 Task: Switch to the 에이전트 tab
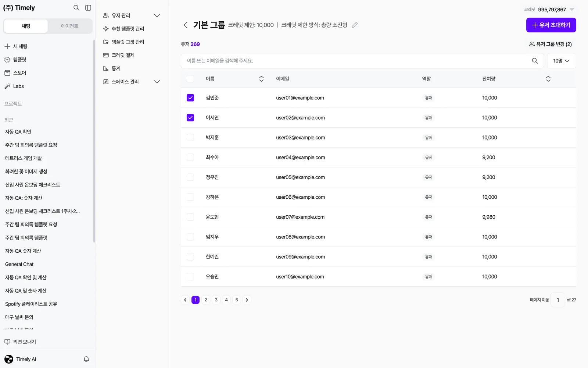point(69,26)
